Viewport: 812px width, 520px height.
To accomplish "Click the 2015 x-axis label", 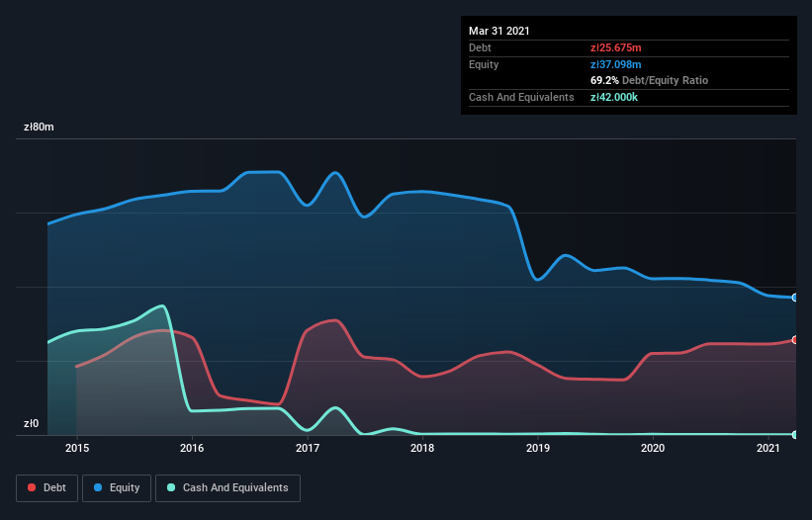I will (76, 449).
